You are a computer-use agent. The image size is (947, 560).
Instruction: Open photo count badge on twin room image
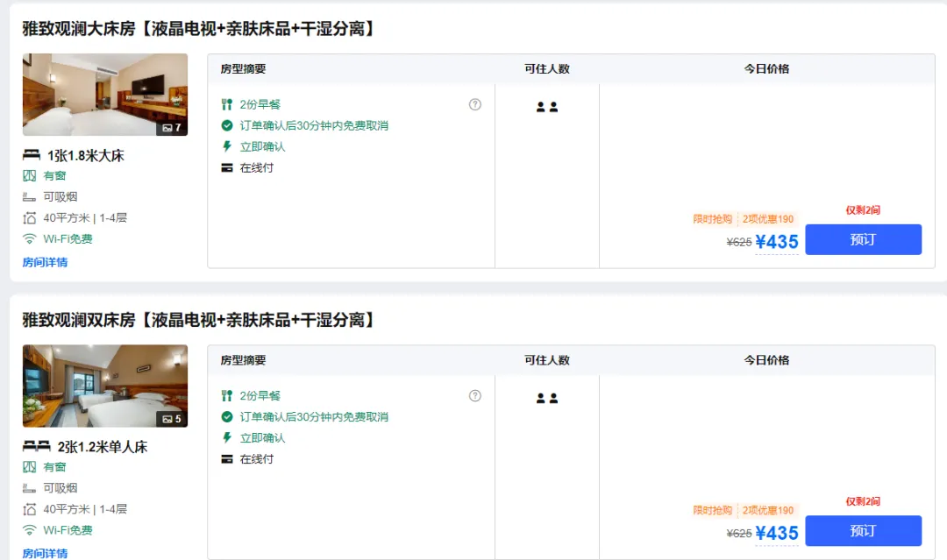click(172, 419)
